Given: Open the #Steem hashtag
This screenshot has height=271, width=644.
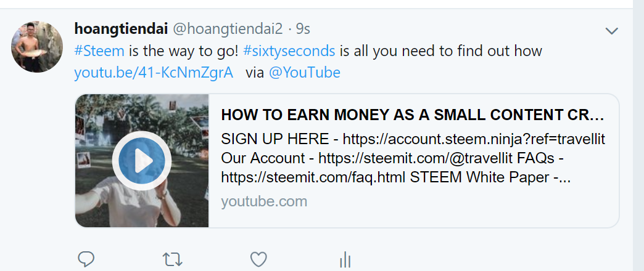Looking at the screenshot, I should [99, 51].
